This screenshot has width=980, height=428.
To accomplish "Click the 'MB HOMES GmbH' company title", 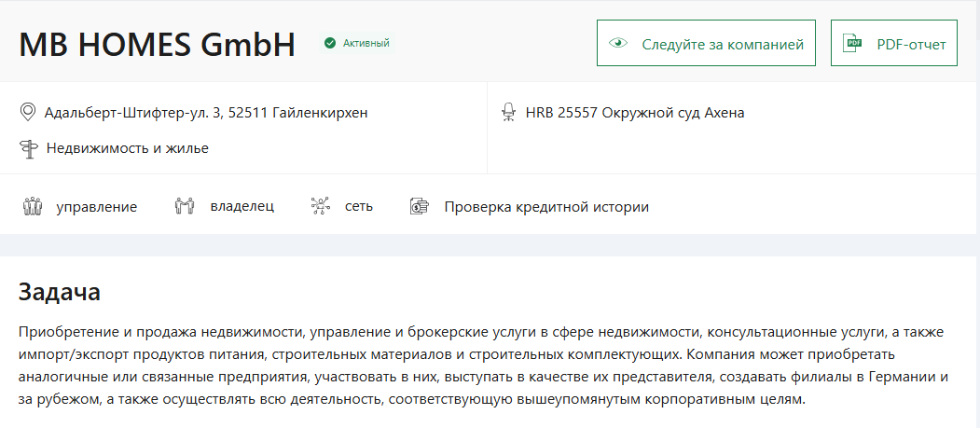I will point(157,44).
